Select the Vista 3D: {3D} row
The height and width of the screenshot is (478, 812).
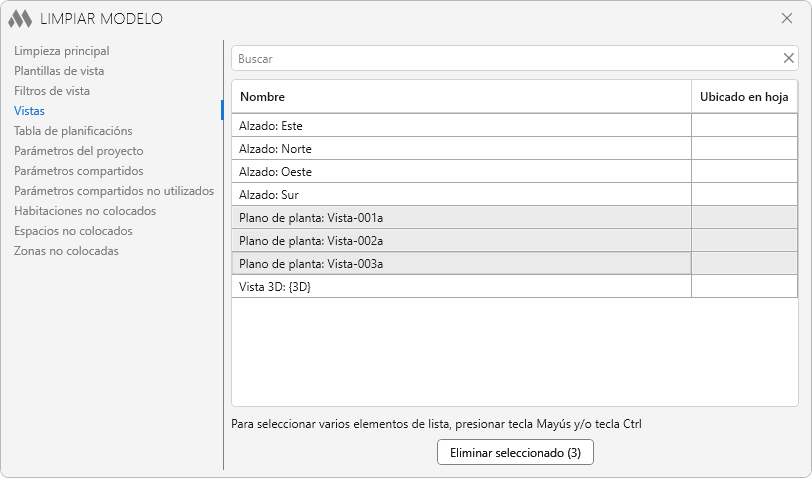coord(460,287)
